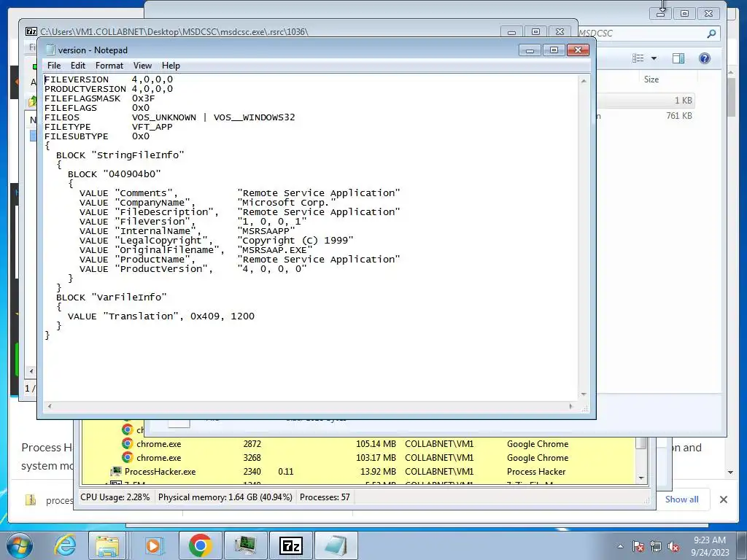This screenshot has width=747, height=560.
Task: Click CPU Usage status bar entry
Action: click(115, 497)
